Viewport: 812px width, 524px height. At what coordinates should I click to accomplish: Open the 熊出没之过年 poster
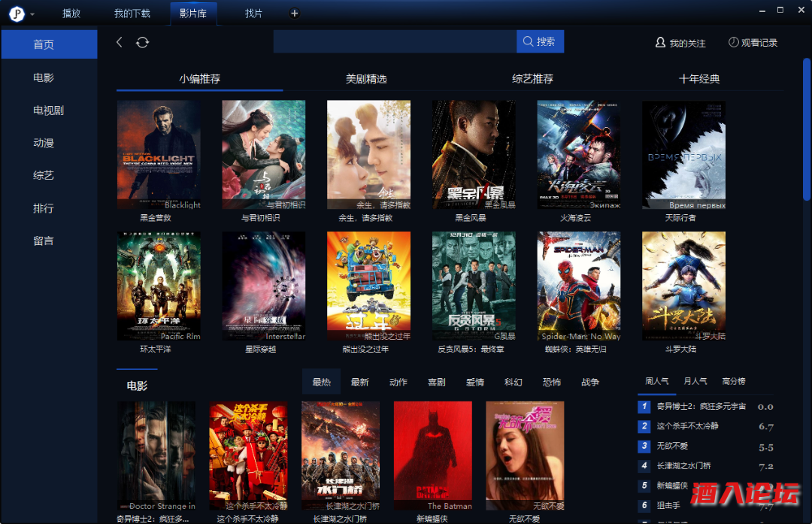(x=368, y=286)
